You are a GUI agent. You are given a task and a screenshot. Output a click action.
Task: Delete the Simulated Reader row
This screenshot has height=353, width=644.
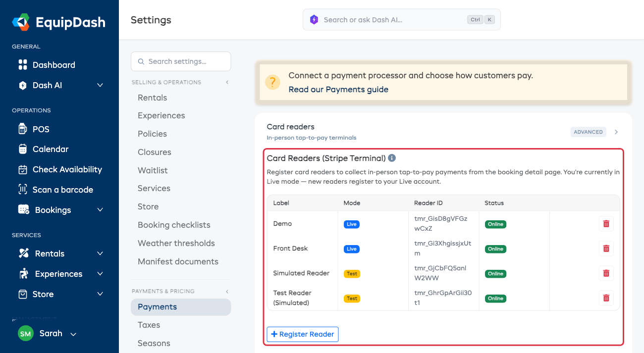tap(606, 273)
